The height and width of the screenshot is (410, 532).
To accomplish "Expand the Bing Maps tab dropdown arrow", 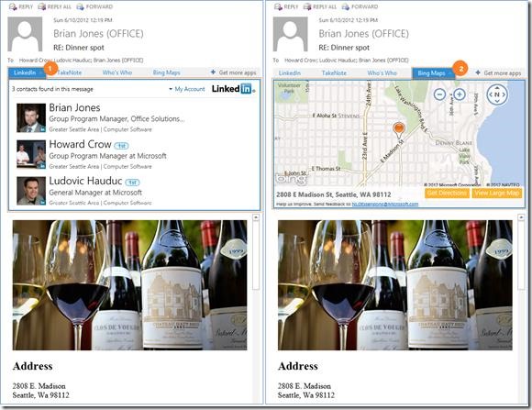I will (449, 73).
